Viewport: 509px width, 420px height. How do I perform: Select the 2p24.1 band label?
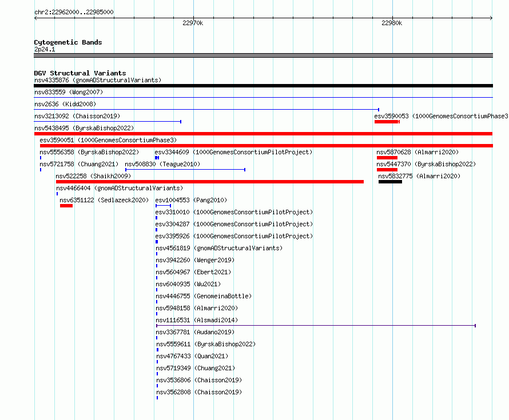(45, 49)
